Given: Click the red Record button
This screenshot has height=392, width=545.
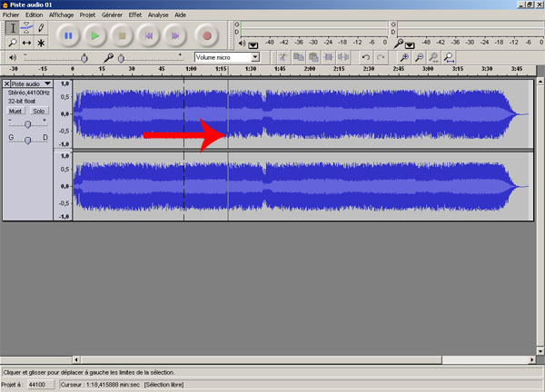Looking at the screenshot, I should [x=207, y=35].
